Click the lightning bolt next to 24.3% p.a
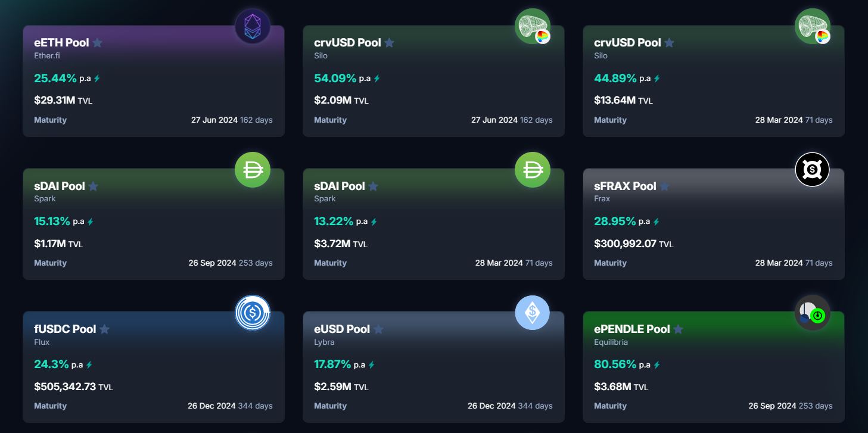This screenshot has width=868, height=433. pos(89,365)
